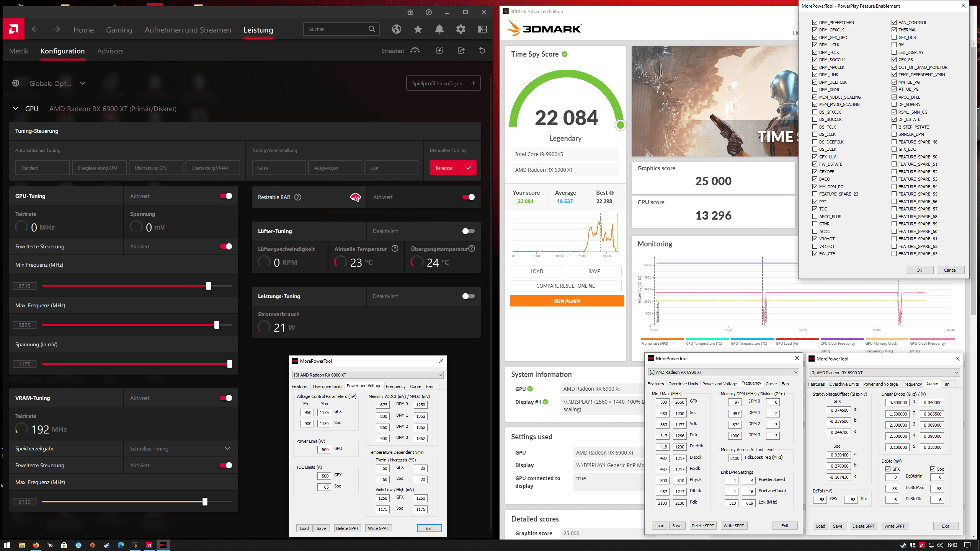The width and height of the screenshot is (980, 551).
Task: Click COMPARE RESULT ONLINE button
Action: click(x=565, y=286)
